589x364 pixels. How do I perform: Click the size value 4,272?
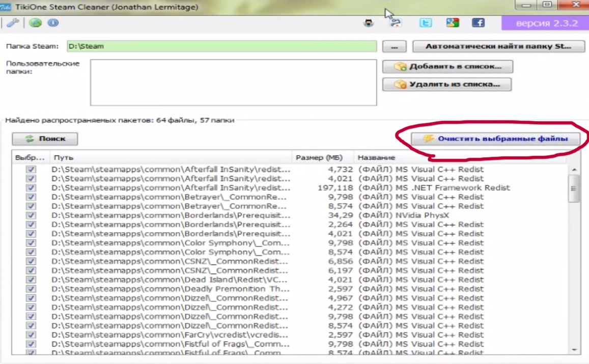tap(341, 308)
